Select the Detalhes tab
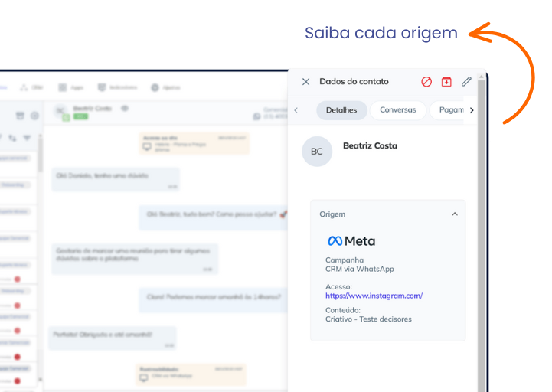Screen dimensions: 552x392 [x=341, y=110]
